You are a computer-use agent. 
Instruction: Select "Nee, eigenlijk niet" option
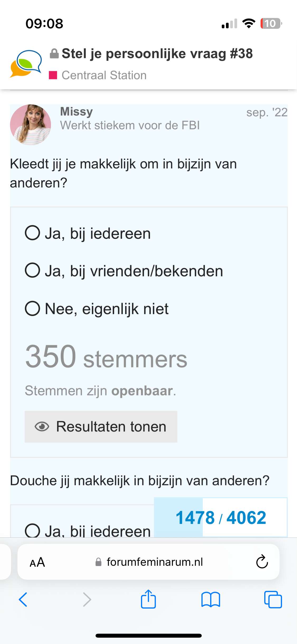(x=32, y=309)
